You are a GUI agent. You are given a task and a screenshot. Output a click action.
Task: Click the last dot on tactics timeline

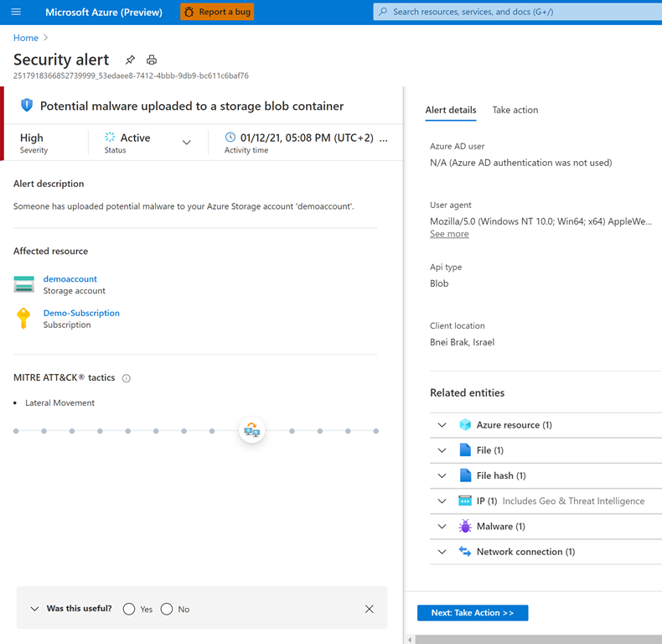point(375,431)
